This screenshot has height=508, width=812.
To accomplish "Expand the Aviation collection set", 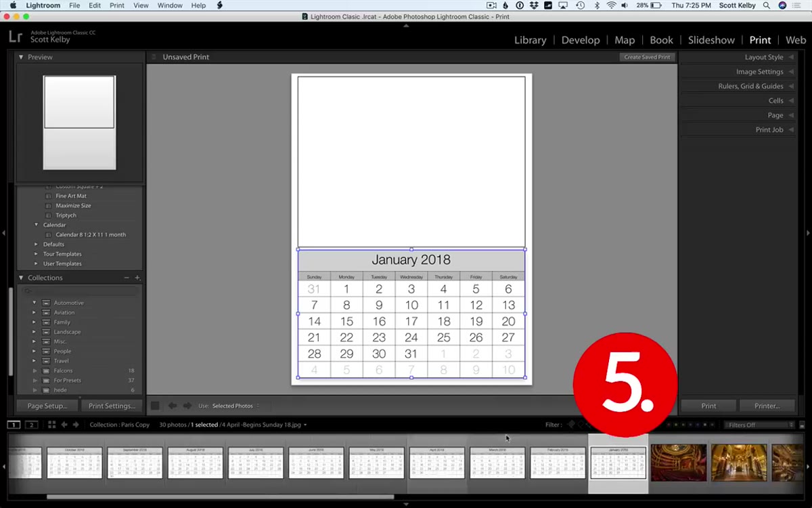I will pyautogui.click(x=35, y=313).
